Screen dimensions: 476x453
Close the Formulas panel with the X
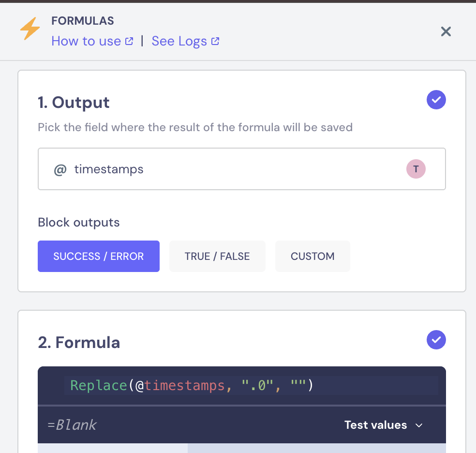446,31
